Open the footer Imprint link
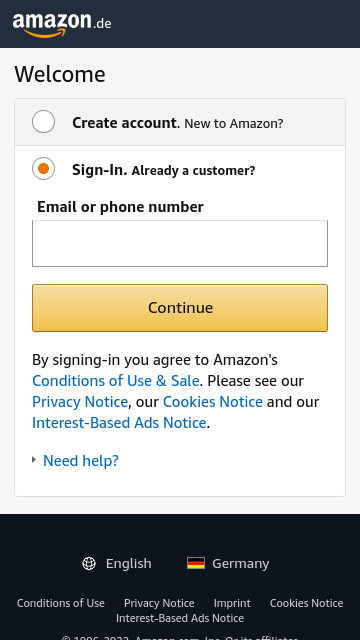The image size is (360, 640). tap(232, 603)
